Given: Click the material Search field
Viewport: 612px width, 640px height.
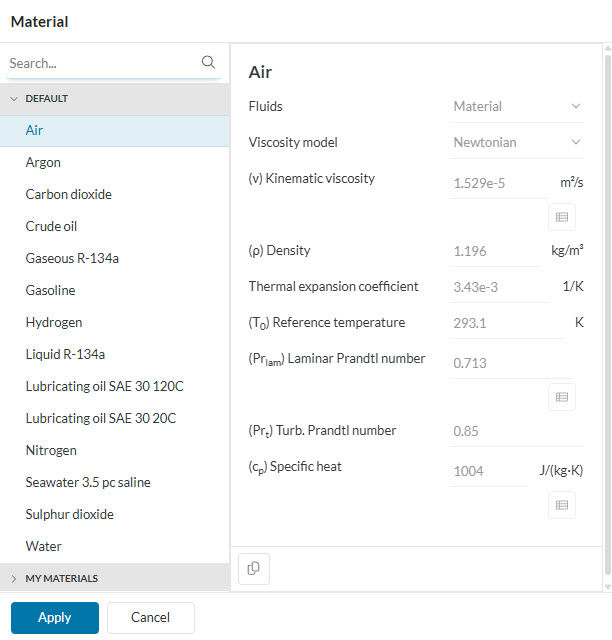Looking at the screenshot, I should click(100, 63).
